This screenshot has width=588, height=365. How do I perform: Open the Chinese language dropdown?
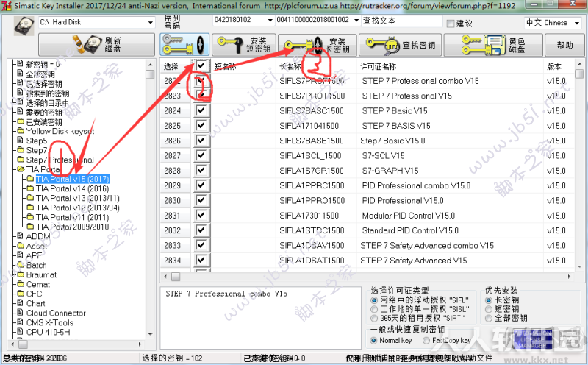tap(577, 23)
